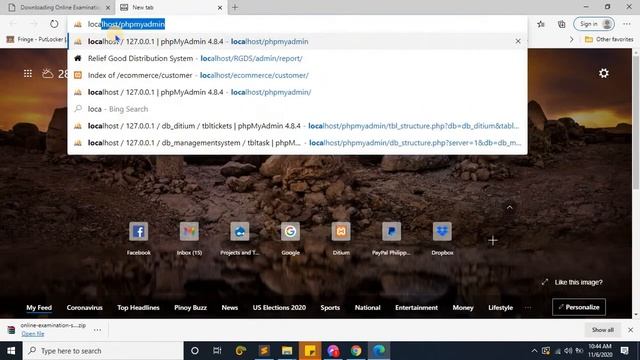Screen dimensions: 640x360
Task: Open File Explorer from taskbar
Action: click(x=287, y=351)
